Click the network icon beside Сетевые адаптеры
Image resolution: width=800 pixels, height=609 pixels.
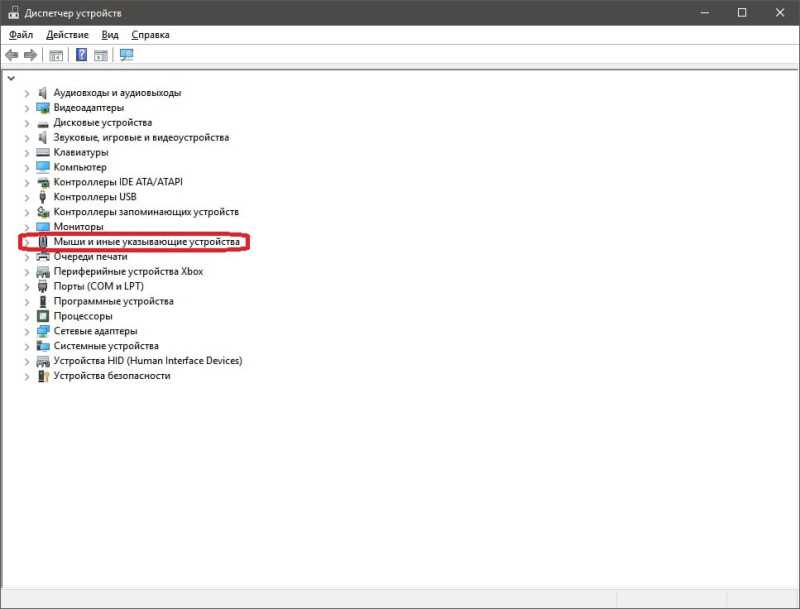[x=43, y=331]
